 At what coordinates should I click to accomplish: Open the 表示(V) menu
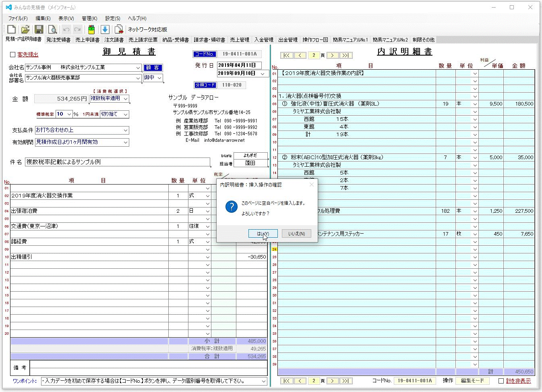click(66, 19)
